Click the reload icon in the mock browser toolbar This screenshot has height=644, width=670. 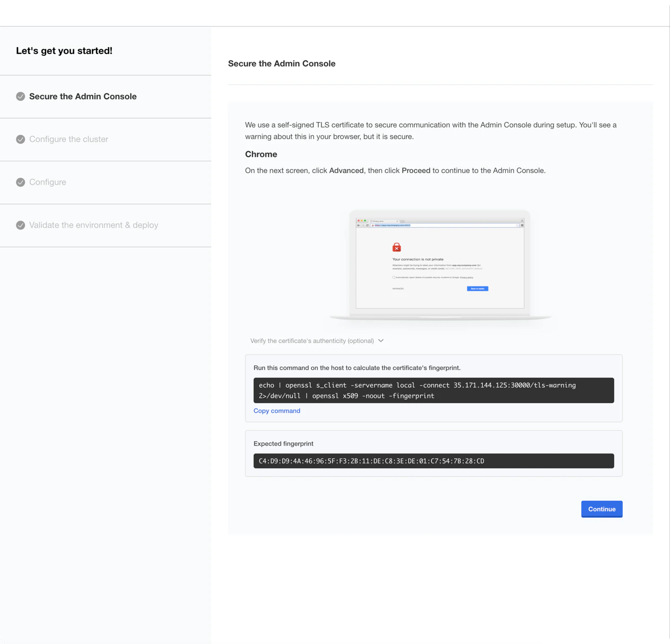[x=368, y=224]
